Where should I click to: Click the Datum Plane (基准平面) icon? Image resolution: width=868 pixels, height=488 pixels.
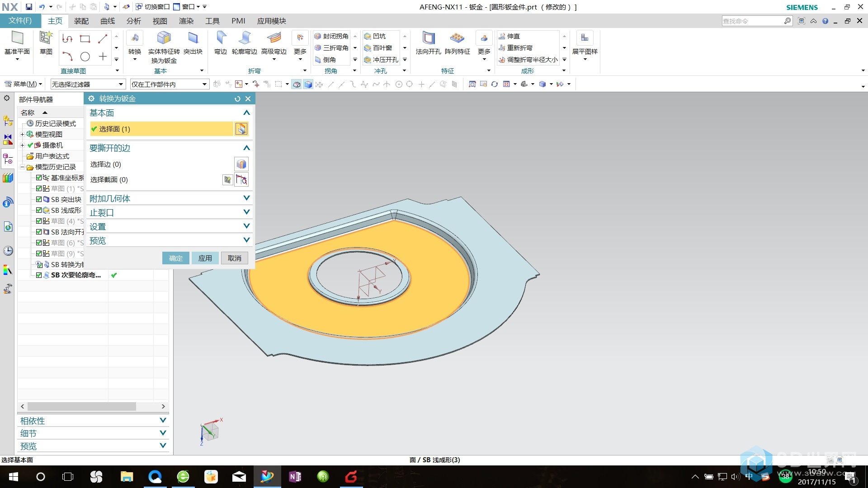(x=17, y=38)
